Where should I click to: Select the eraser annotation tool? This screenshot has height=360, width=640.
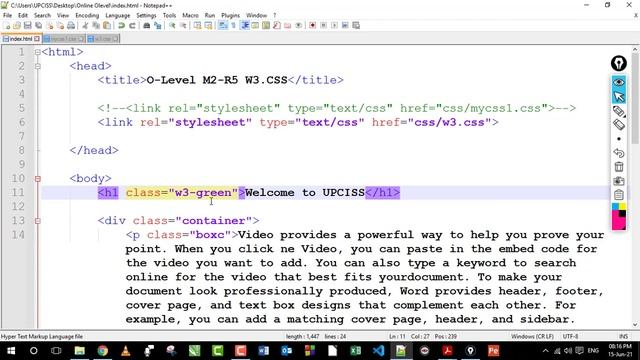[x=619, y=124]
